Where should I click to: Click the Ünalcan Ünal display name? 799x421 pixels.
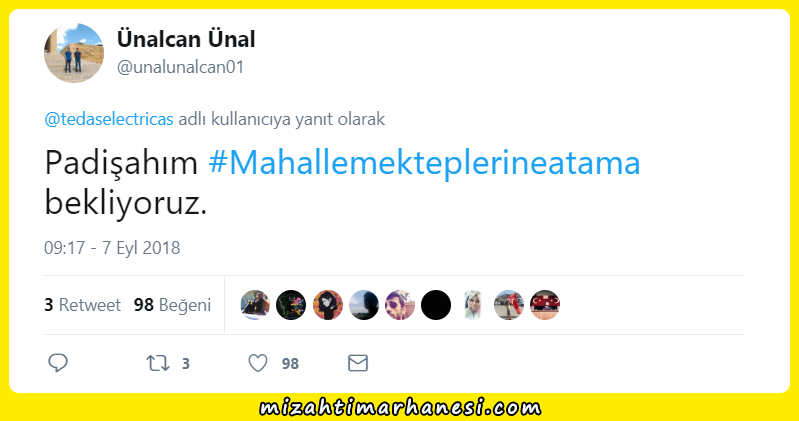coord(186,39)
